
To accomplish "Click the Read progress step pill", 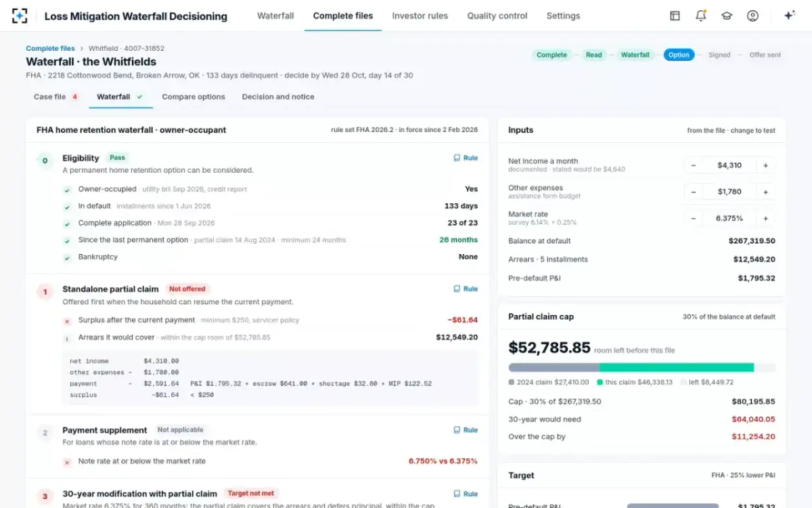I will pos(594,55).
